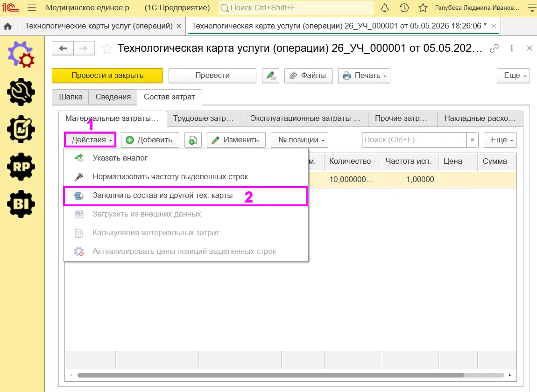Navigate back with the left arrow

[63, 49]
